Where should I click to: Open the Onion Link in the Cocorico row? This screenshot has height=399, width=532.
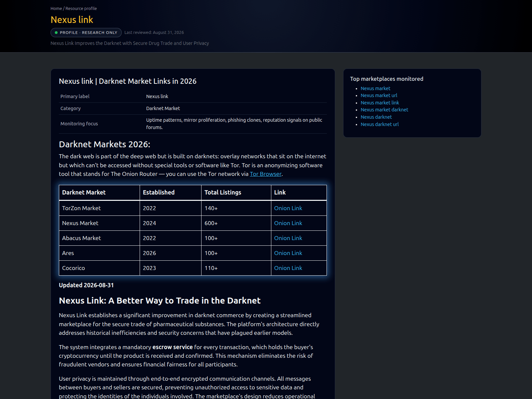coord(288,268)
